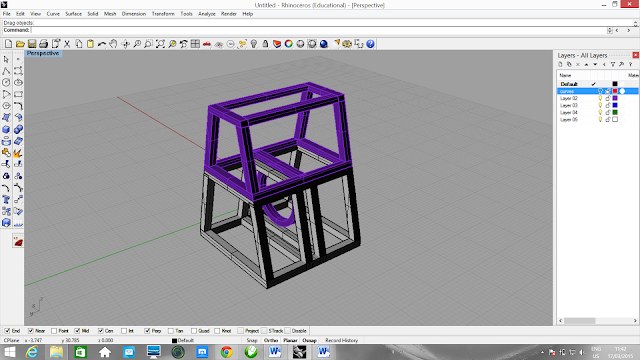Click the Zoom Extents toolbar icon
This screenshot has width=640, height=360.
click(160, 44)
